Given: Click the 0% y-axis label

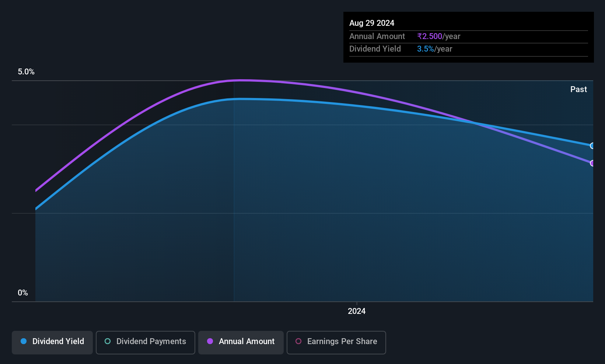Looking at the screenshot, I should [x=23, y=293].
